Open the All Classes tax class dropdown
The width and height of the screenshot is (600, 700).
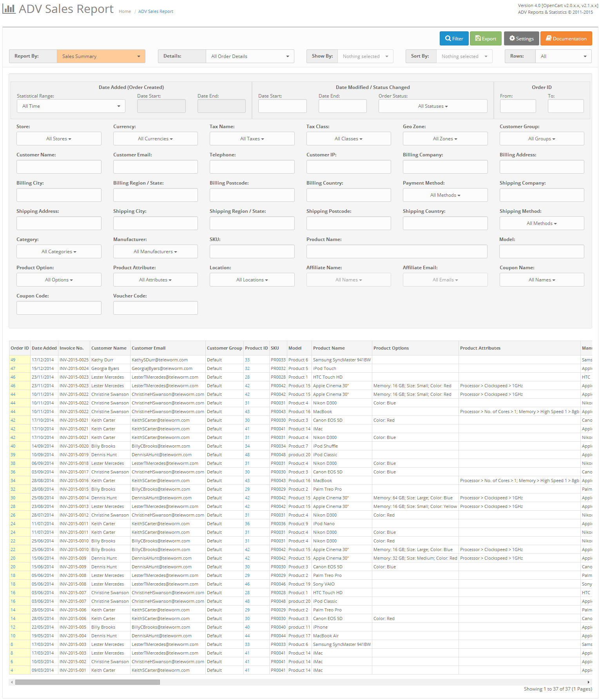click(348, 138)
